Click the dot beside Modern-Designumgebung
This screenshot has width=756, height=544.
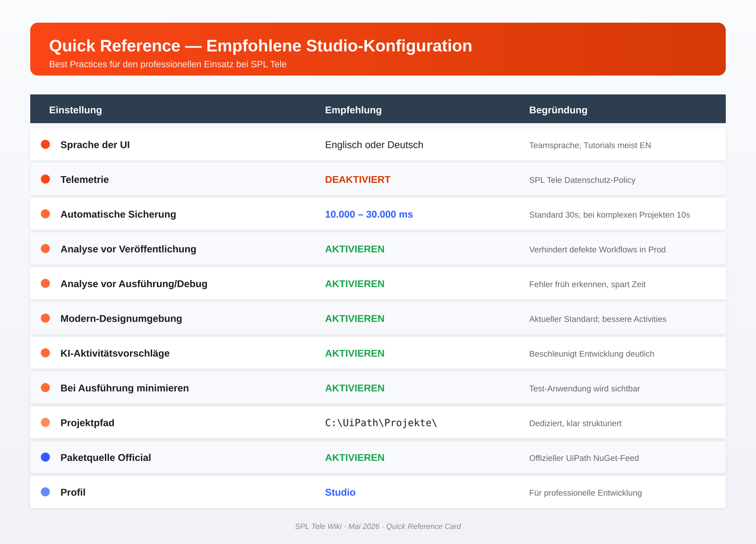45,318
